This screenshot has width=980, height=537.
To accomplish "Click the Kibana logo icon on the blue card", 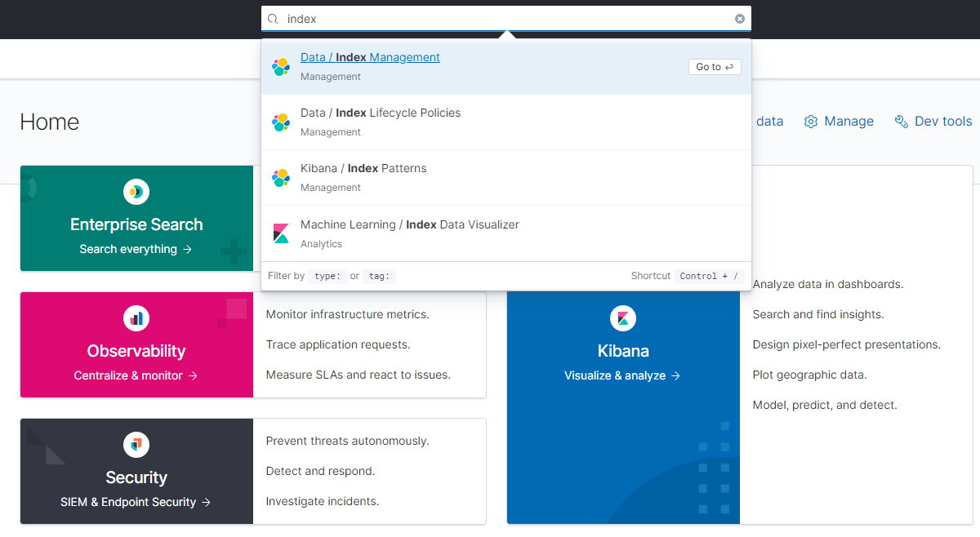I will click(623, 318).
